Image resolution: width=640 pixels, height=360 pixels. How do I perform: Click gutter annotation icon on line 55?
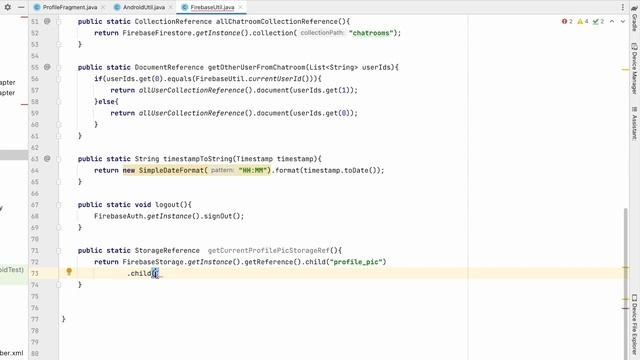(x=47, y=67)
